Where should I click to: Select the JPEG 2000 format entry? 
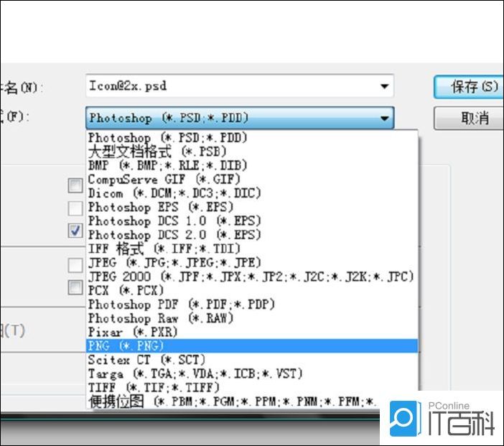[x=252, y=277]
